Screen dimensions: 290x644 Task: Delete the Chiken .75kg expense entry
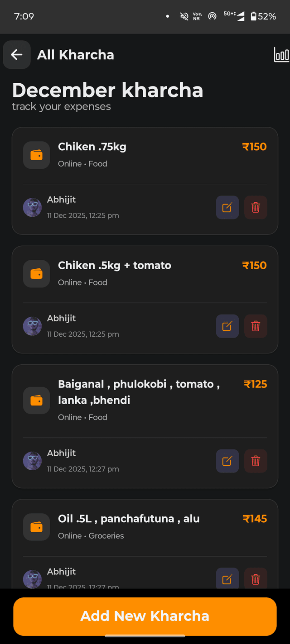click(256, 207)
